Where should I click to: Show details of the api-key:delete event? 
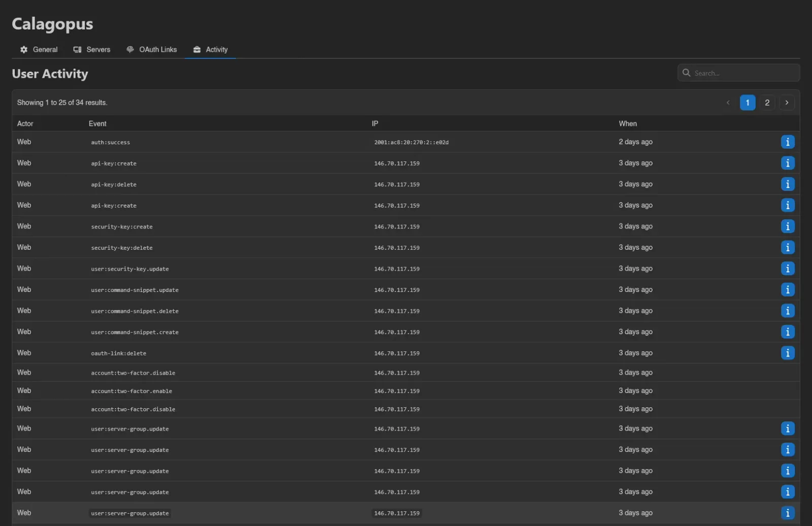788,184
